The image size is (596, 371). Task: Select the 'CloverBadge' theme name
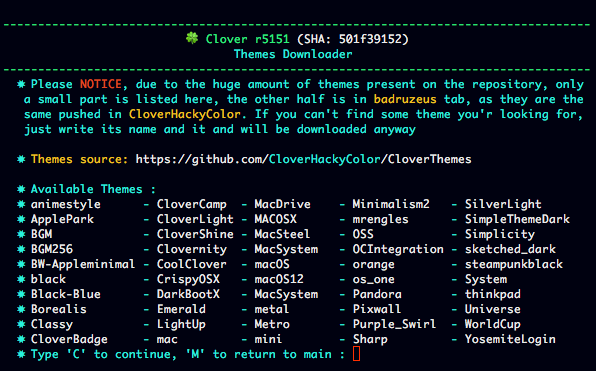[x=69, y=339]
